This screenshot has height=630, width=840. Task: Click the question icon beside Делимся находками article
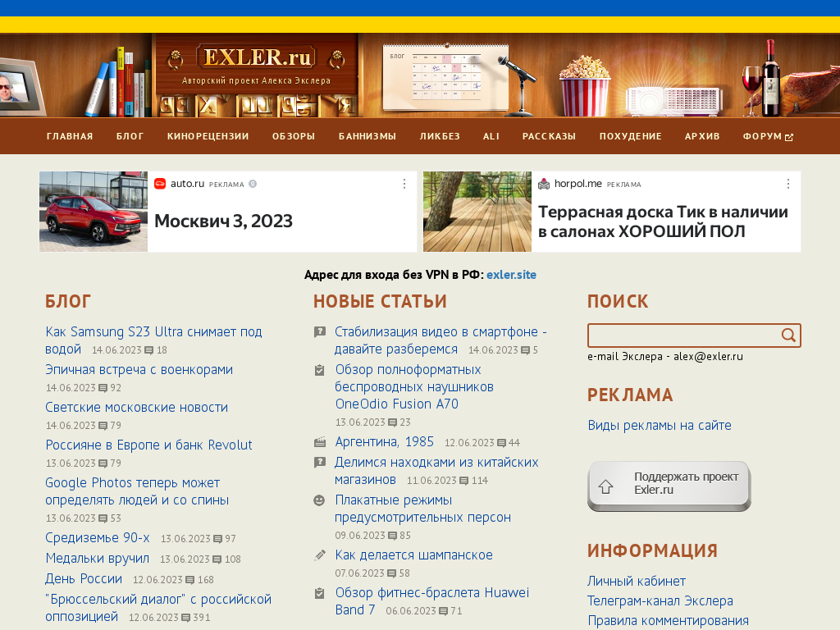(320, 463)
